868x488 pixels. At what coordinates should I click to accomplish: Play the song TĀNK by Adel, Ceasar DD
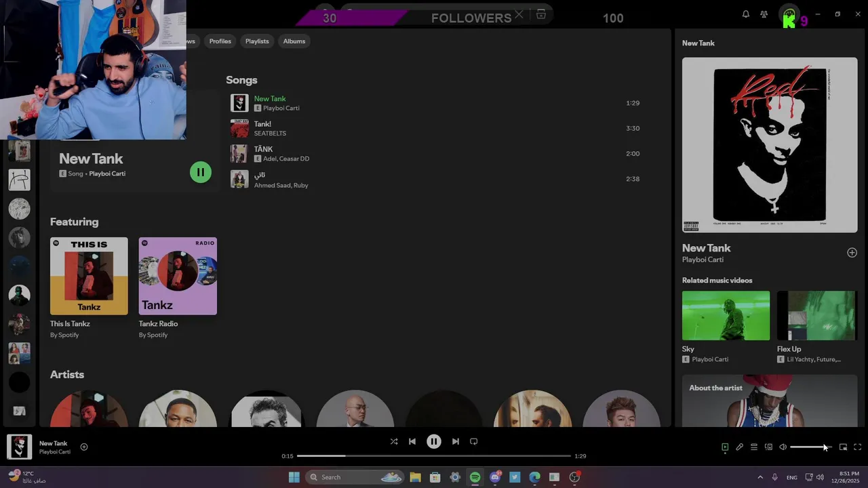click(x=434, y=153)
